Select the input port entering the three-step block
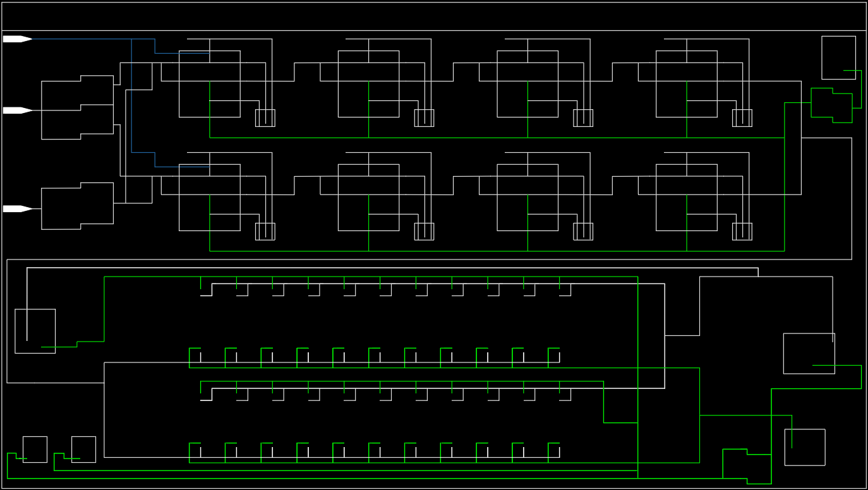The image size is (868, 490). (18, 111)
